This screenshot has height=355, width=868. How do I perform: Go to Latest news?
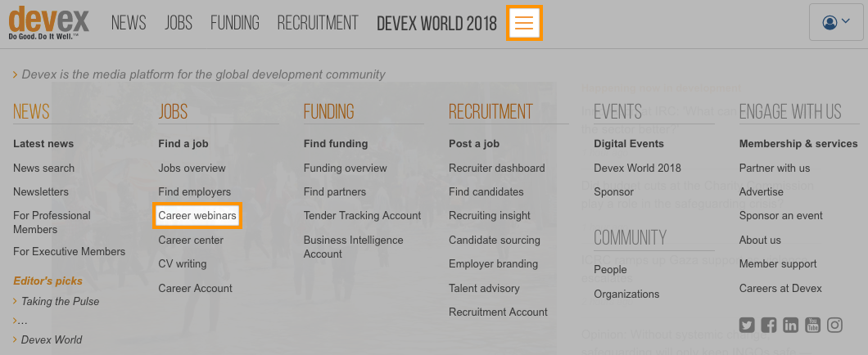pyautogui.click(x=43, y=144)
